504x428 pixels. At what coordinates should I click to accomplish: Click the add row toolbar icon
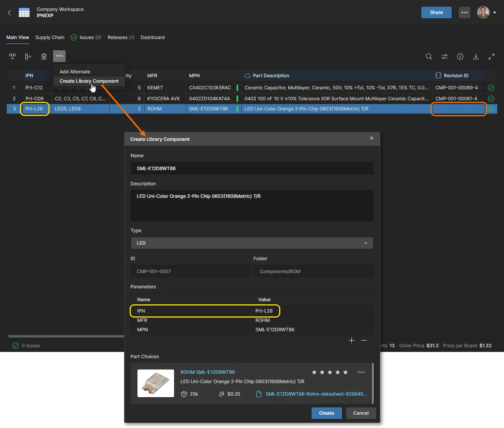pyautogui.click(x=12, y=57)
